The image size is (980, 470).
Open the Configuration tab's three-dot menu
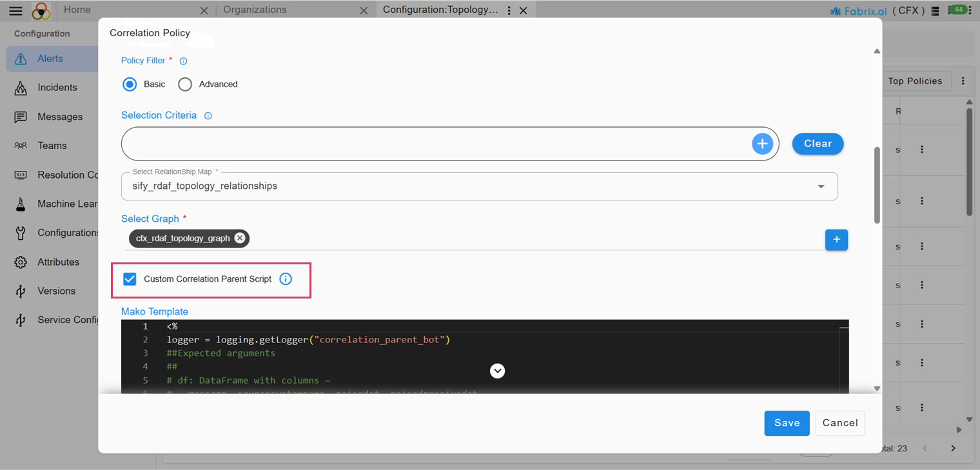pos(509,11)
